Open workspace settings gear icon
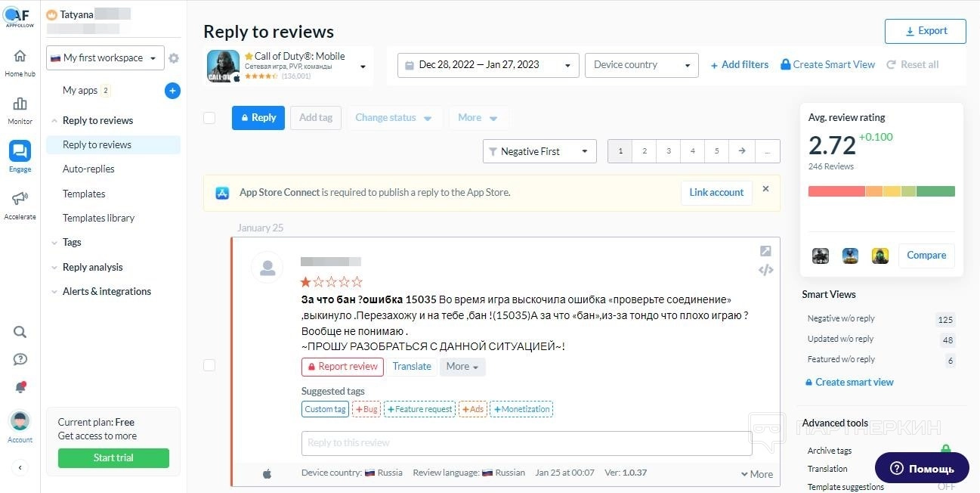Image resolution: width=980 pixels, height=493 pixels. click(x=174, y=58)
